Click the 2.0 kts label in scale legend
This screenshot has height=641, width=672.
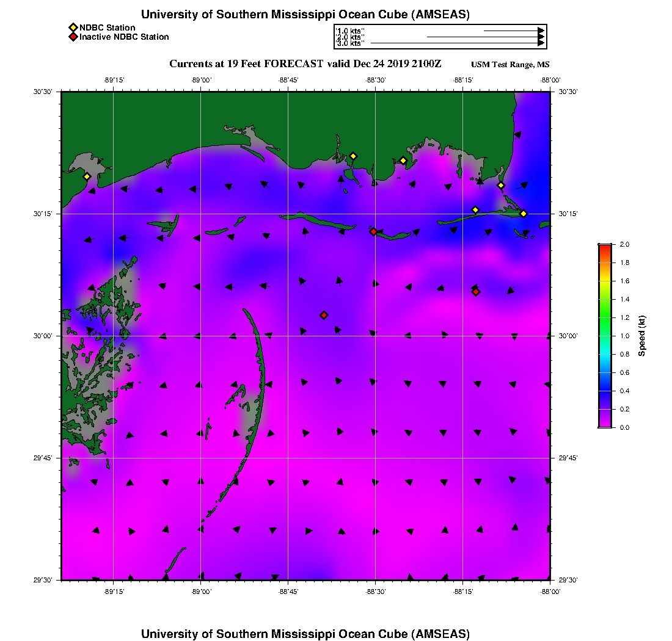tap(350, 37)
